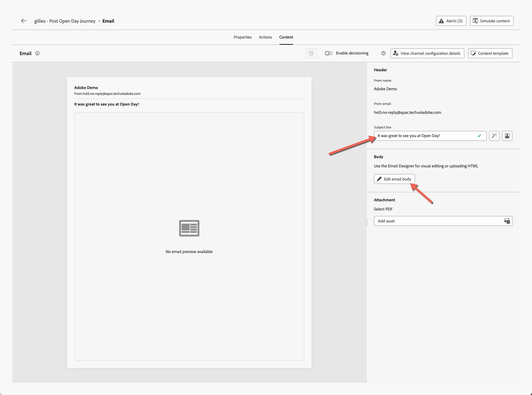Click the Attachment section heading
The width and height of the screenshot is (532, 395).
tap(384, 200)
